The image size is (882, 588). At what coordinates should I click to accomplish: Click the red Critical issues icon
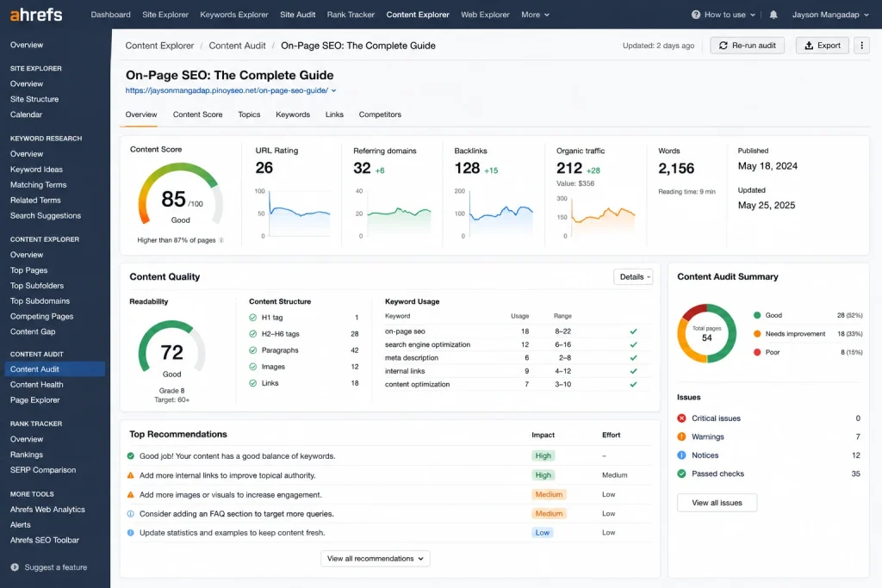pyautogui.click(x=682, y=418)
